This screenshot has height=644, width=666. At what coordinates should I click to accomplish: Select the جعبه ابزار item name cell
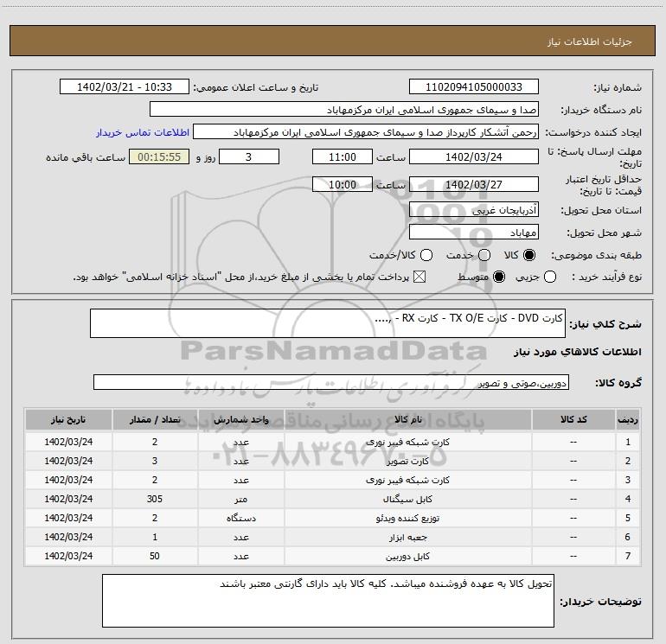click(x=407, y=537)
